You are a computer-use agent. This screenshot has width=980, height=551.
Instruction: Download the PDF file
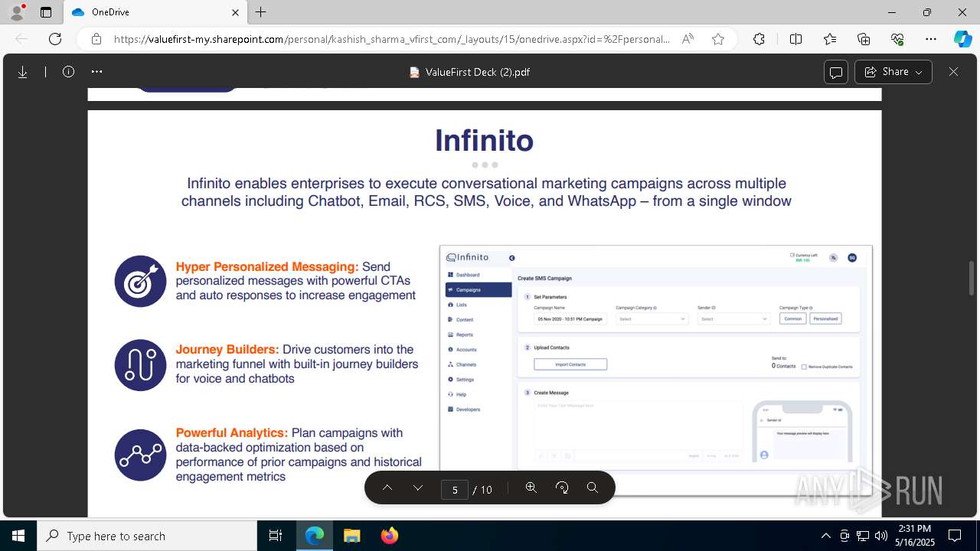[23, 72]
